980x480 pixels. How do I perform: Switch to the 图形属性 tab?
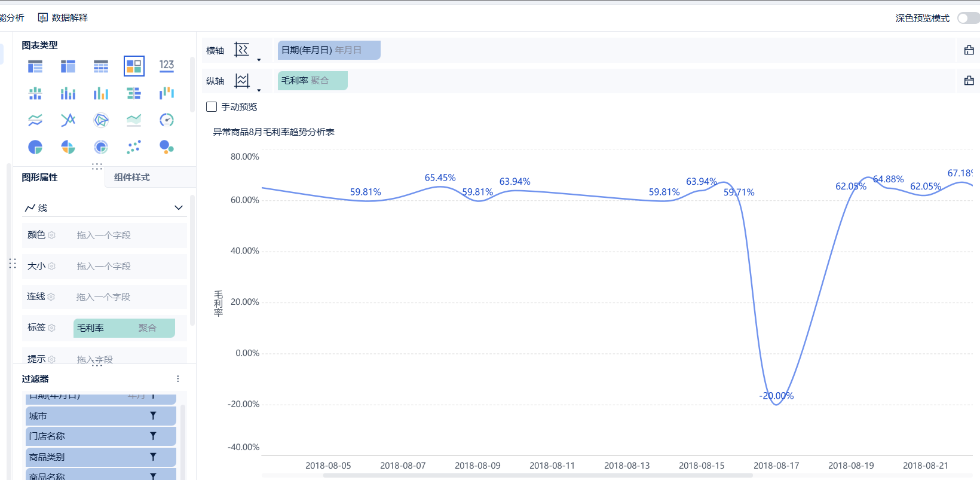(x=40, y=178)
